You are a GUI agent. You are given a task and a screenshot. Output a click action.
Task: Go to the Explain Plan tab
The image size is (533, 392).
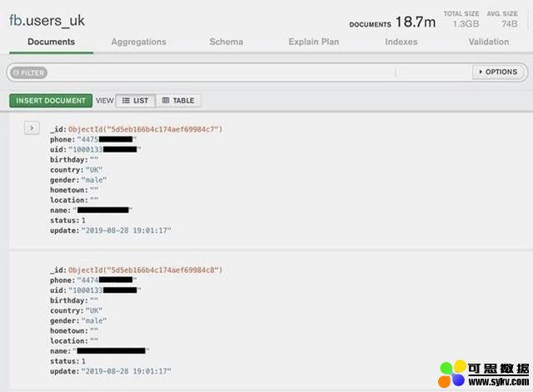pos(314,42)
